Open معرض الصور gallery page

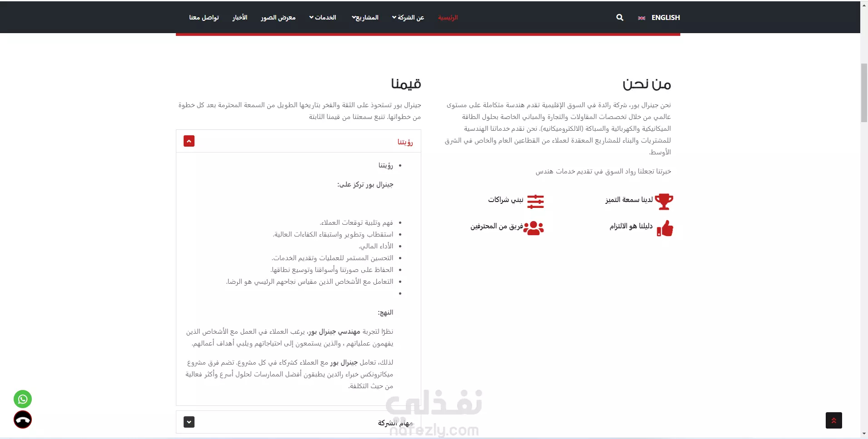tap(278, 17)
